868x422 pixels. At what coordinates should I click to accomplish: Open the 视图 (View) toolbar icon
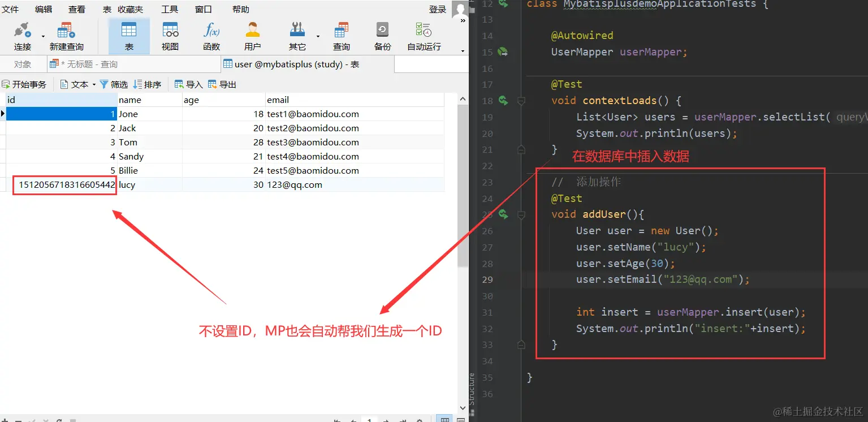coord(170,36)
